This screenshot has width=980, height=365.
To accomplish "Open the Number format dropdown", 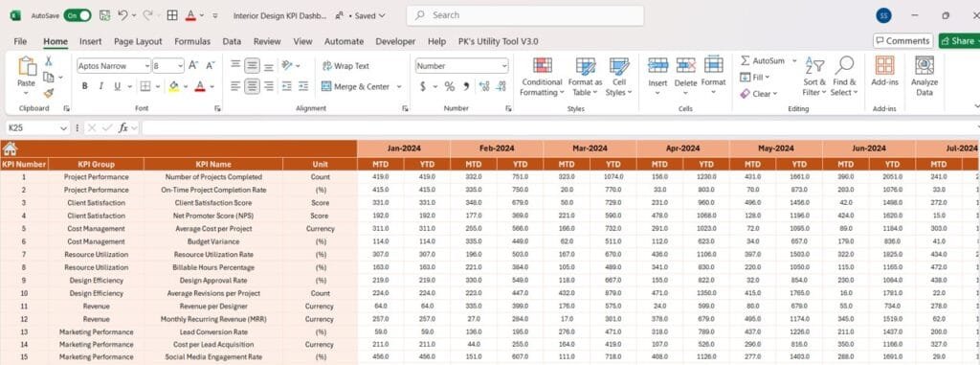I will pyautogui.click(x=503, y=66).
